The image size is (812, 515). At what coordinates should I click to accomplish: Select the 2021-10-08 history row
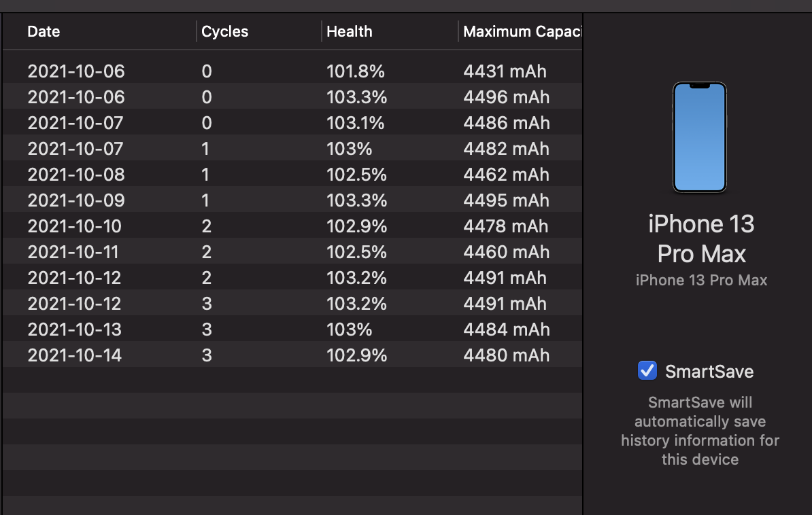pyautogui.click(x=76, y=175)
